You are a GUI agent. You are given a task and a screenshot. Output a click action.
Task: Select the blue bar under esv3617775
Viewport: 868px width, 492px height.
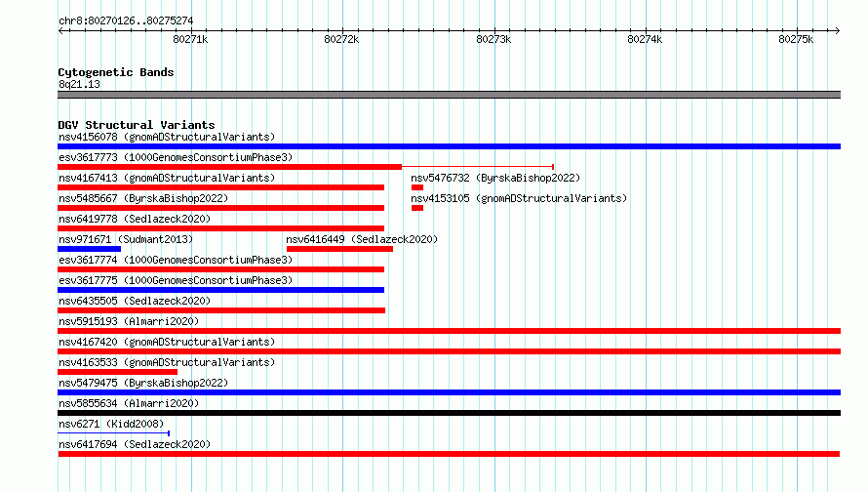220,290
